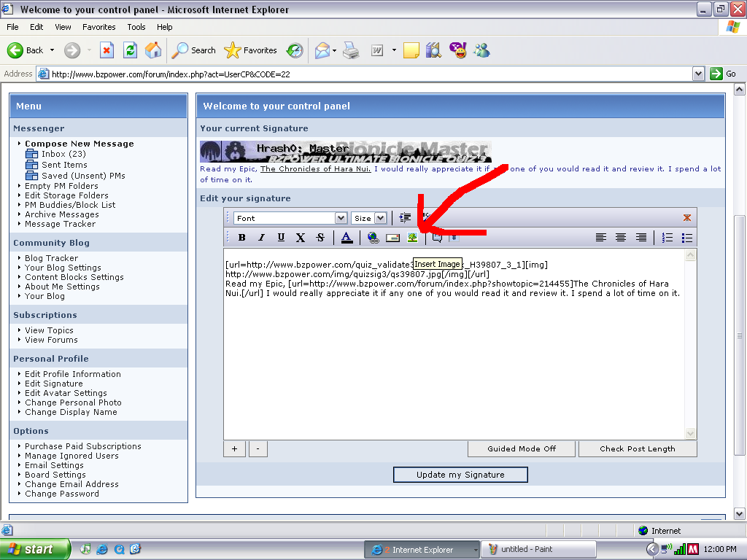Open the Font dropdown in editor
Viewport: 747px width, 560px height.
coord(290,218)
